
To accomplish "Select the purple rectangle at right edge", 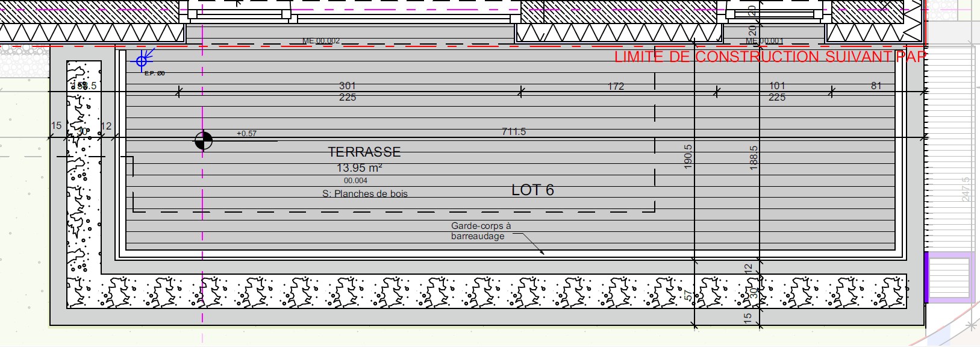I will (949, 277).
